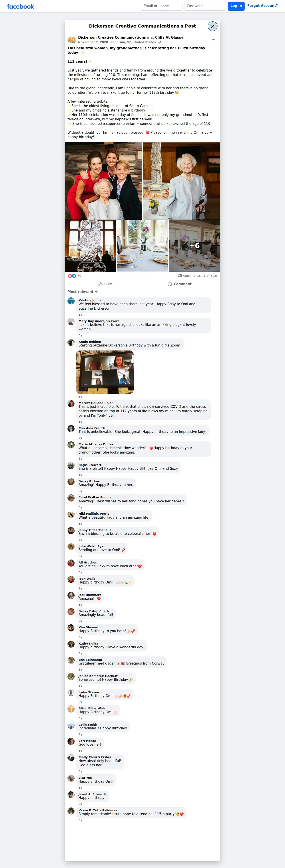View the 3 shares link
Viewport: 285px width, 868px height.
coord(210,276)
